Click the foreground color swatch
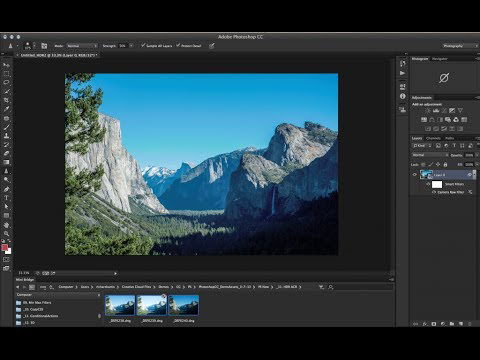The image size is (480, 360). coord(4,247)
